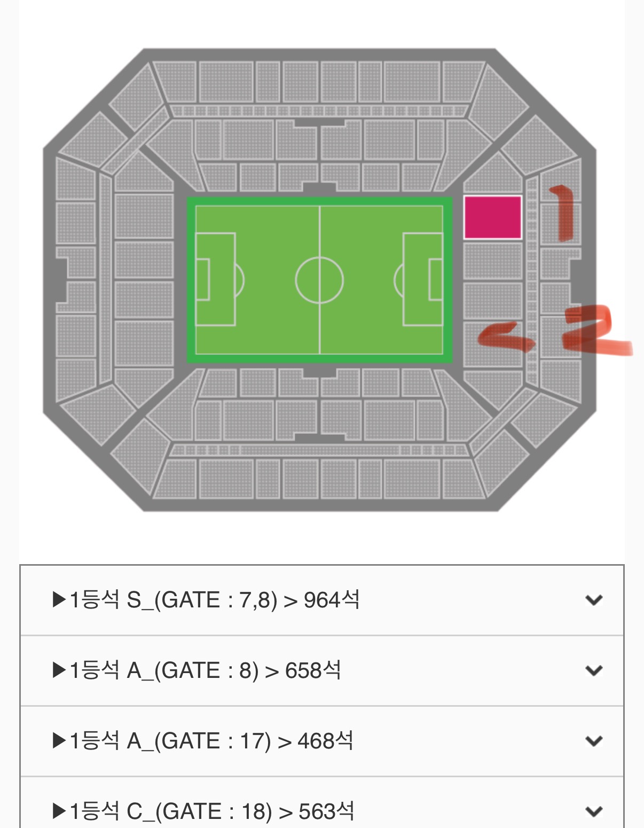
Task: Expand the 1등석 C_(GATE : 18) chevron
Action: pos(594,811)
